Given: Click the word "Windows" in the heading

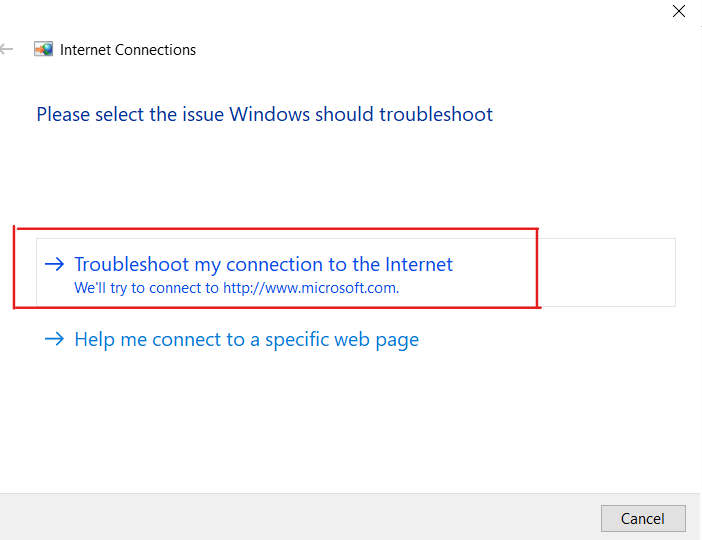Looking at the screenshot, I should [x=269, y=114].
